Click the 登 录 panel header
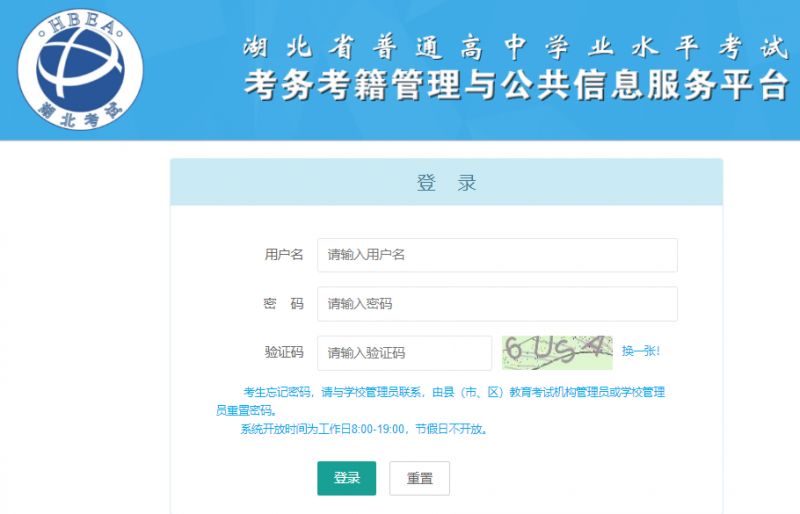The image size is (800, 514). tap(446, 182)
